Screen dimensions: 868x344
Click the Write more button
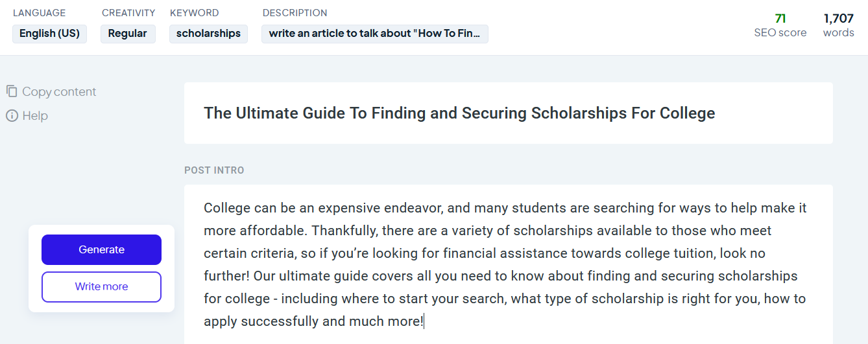tap(101, 286)
